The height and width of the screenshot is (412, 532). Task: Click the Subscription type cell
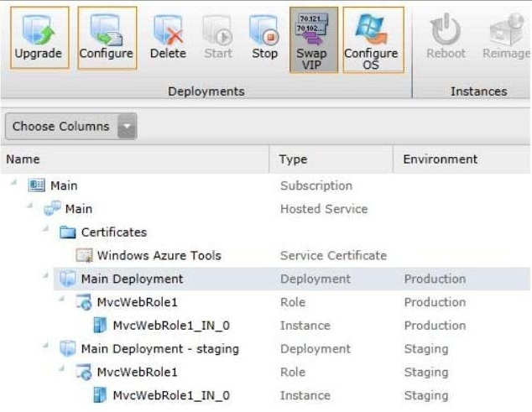[x=316, y=185]
